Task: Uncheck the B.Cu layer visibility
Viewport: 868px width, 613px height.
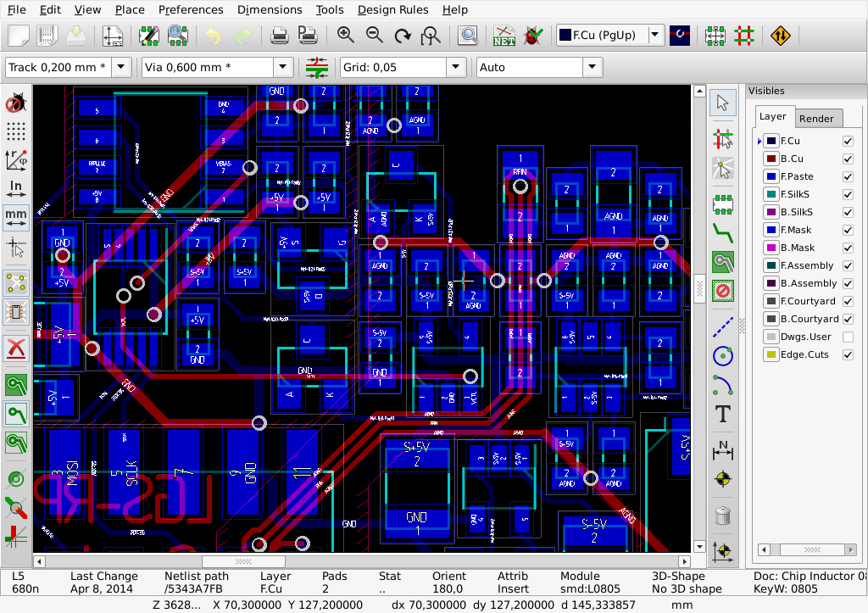Action: [x=848, y=159]
